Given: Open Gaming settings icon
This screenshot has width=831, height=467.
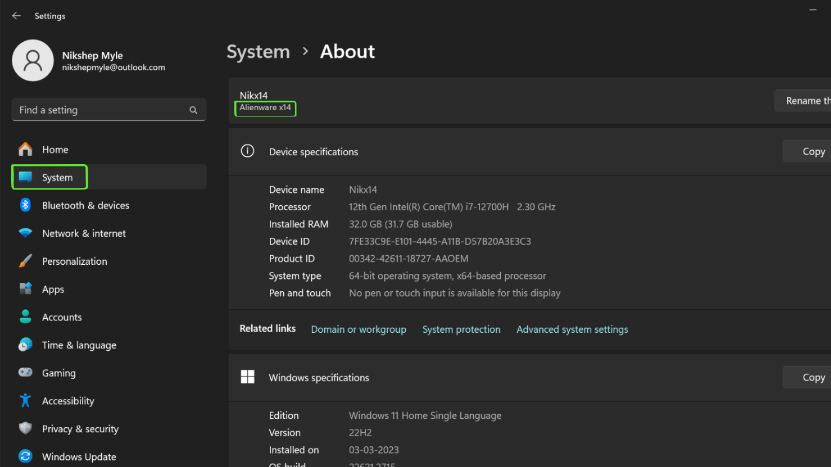Looking at the screenshot, I should click(x=25, y=373).
